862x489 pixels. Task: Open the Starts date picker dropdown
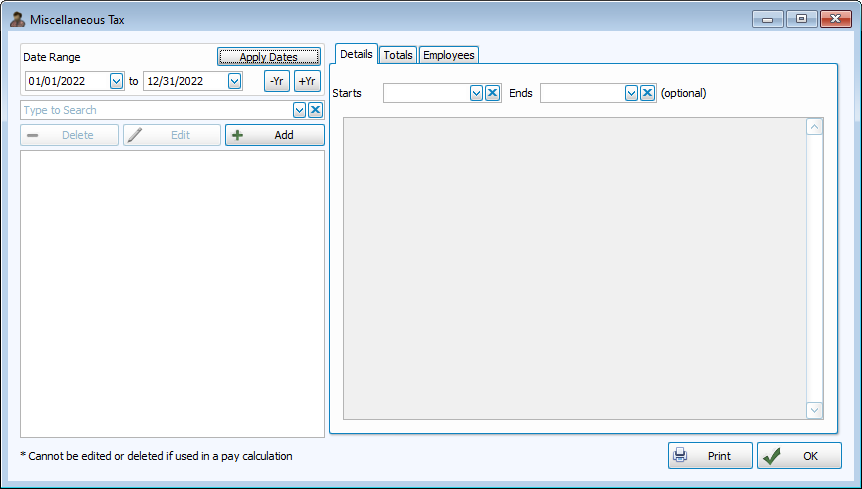pos(477,93)
